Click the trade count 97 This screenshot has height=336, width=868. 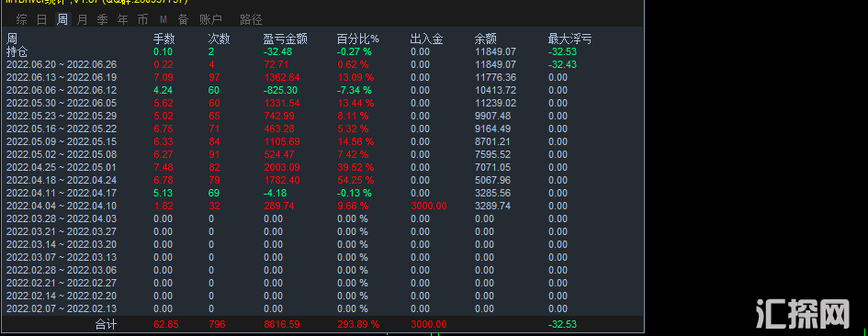214,77
